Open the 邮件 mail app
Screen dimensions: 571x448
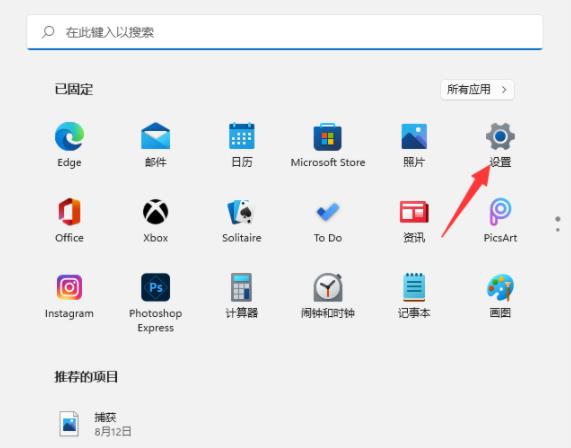click(155, 144)
